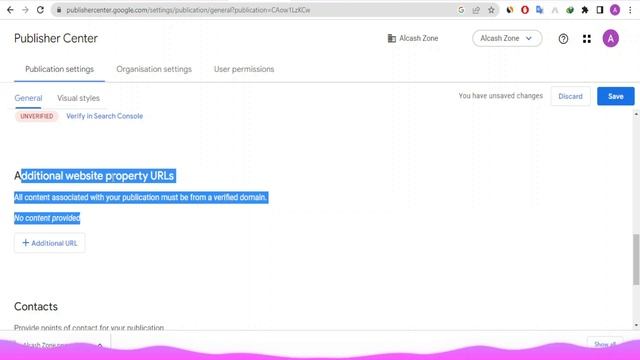Toggle the browser side panel
The height and width of the screenshot is (360, 640).
click(600, 10)
